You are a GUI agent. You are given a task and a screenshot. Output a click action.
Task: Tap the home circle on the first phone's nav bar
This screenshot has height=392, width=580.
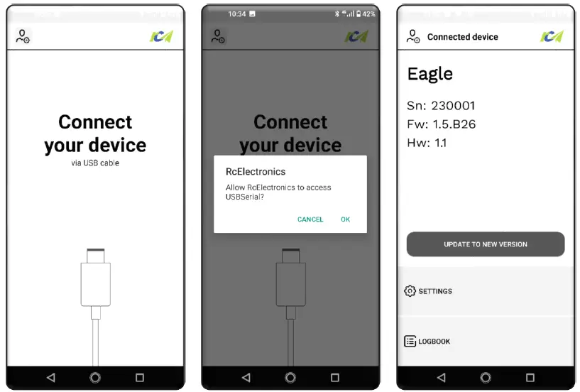pyautogui.click(x=95, y=377)
